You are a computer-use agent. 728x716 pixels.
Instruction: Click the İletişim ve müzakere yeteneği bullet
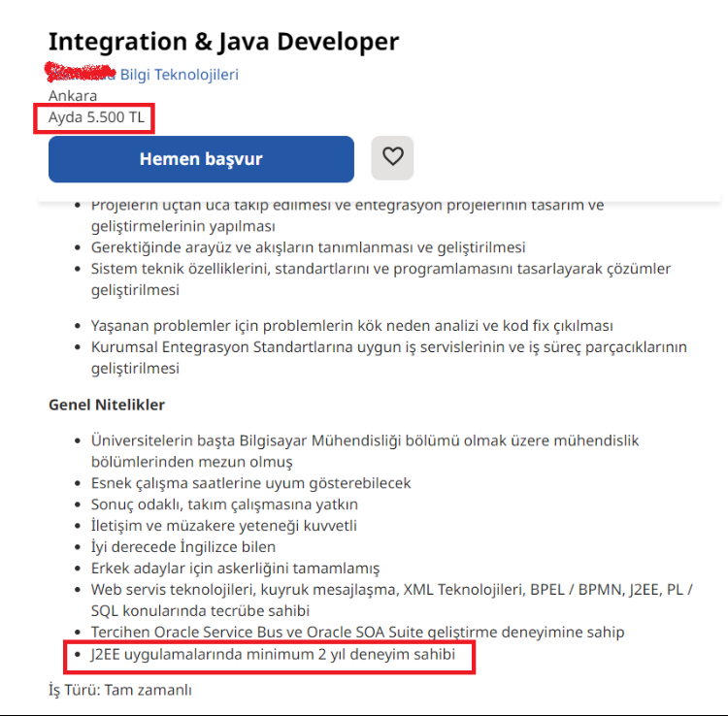tap(224, 526)
